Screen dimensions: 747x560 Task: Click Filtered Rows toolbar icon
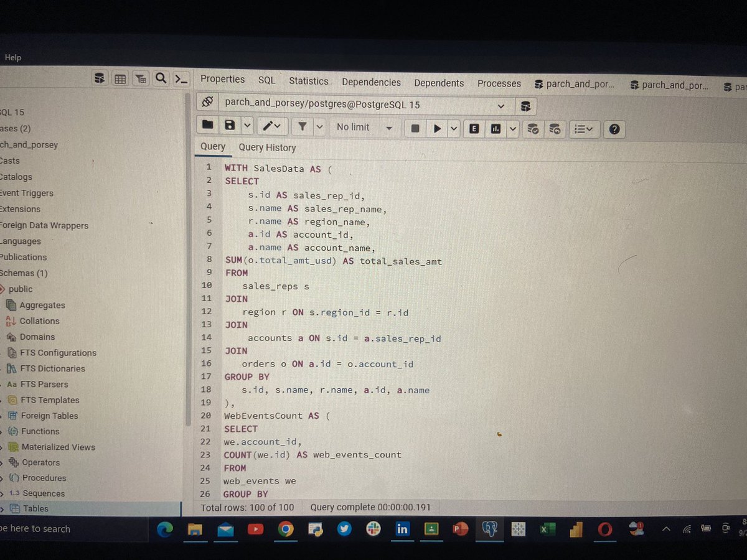[141, 78]
